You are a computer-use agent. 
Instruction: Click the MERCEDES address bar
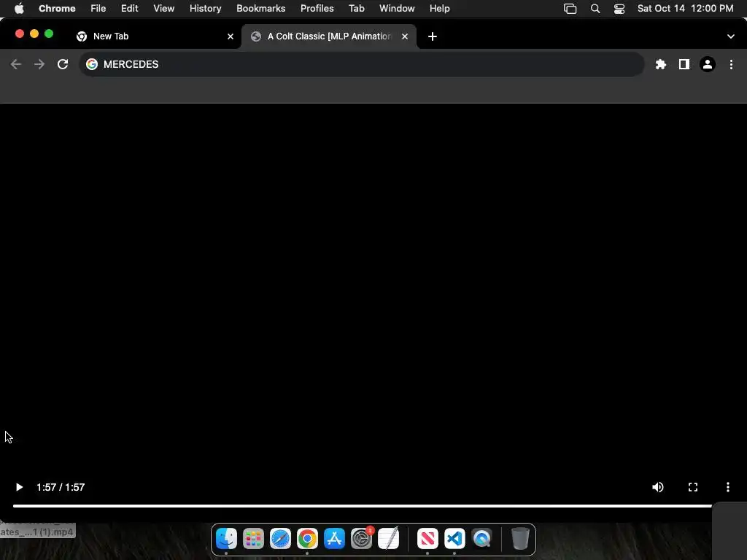tap(362, 64)
